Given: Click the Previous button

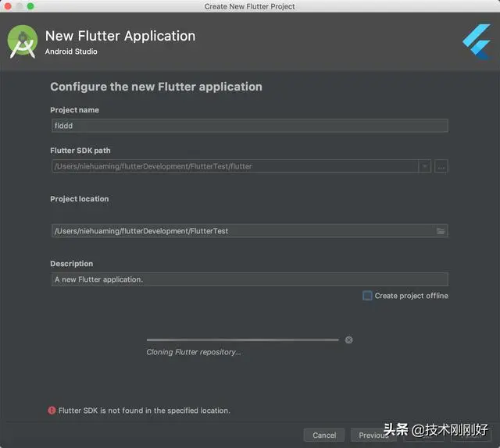Looking at the screenshot, I should point(373,436).
